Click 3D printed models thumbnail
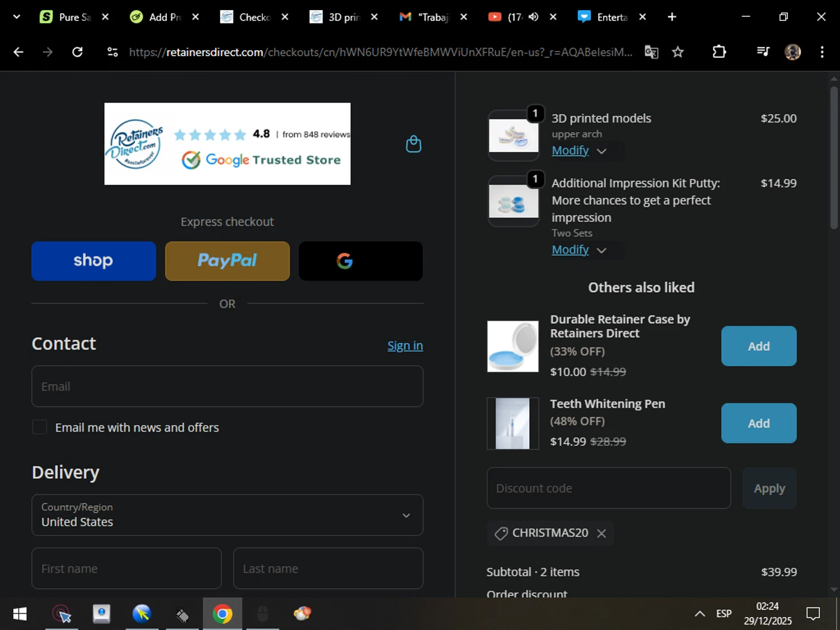 (514, 136)
